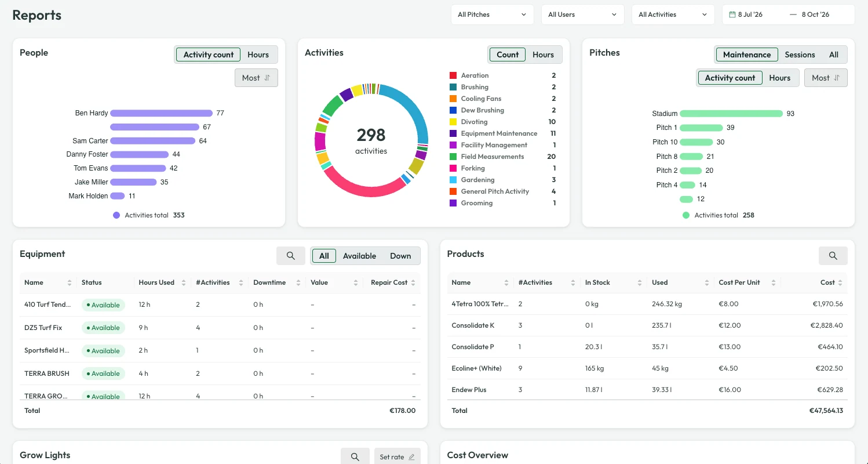Click the end date 8 Oct '26
Image resolution: width=868 pixels, height=464 pixels.
point(815,14)
